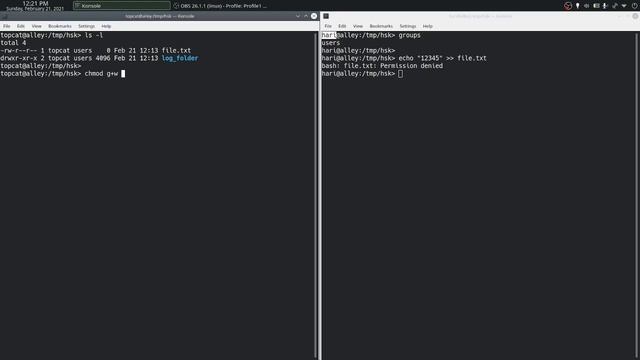The height and width of the screenshot is (360, 640).
Task: Click the last hari prompt in right terminal
Action: point(358,73)
